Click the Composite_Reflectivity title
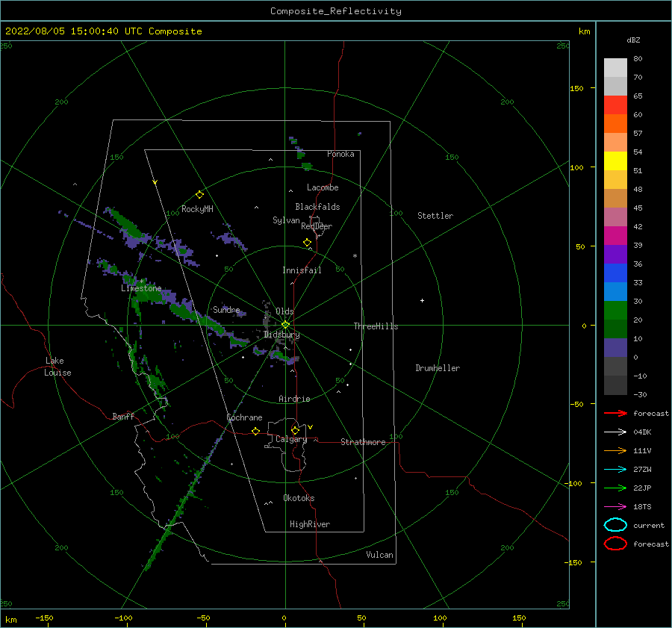Screen dimensions: 672x628 tap(335, 11)
